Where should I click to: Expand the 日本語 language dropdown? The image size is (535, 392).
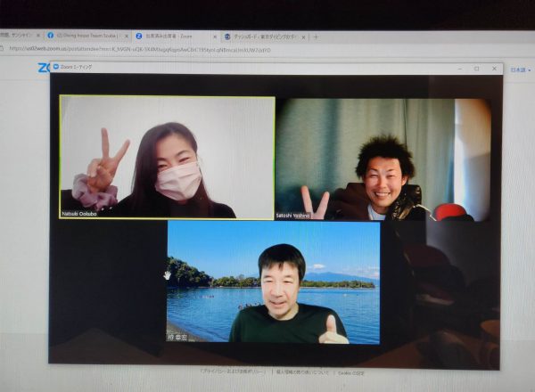pos(518,69)
